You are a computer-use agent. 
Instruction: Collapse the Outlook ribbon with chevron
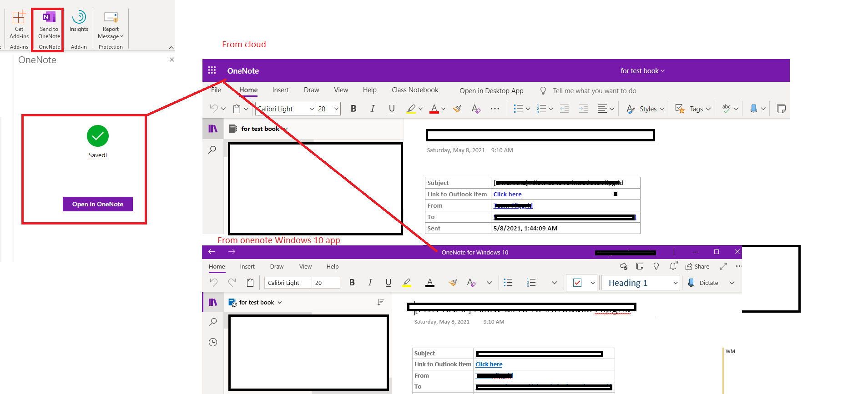pos(171,47)
